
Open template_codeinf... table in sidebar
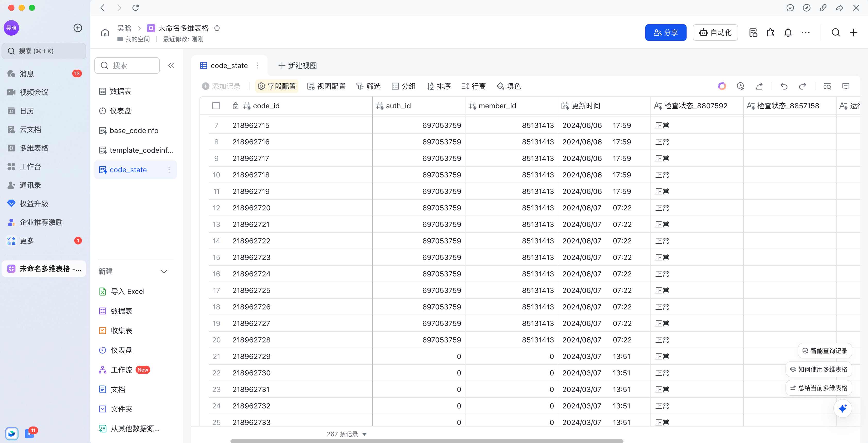click(136, 150)
